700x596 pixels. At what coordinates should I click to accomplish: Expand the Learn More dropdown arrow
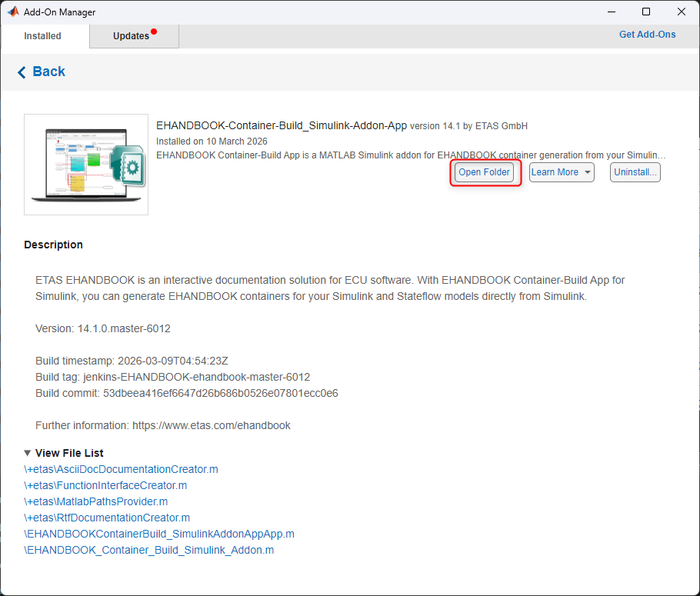click(x=588, y=172)
